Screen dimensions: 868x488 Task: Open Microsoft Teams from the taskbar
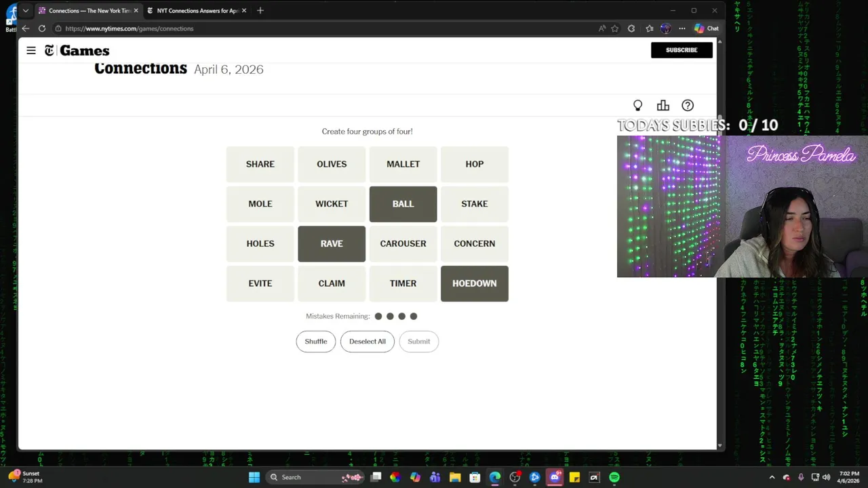435,477
